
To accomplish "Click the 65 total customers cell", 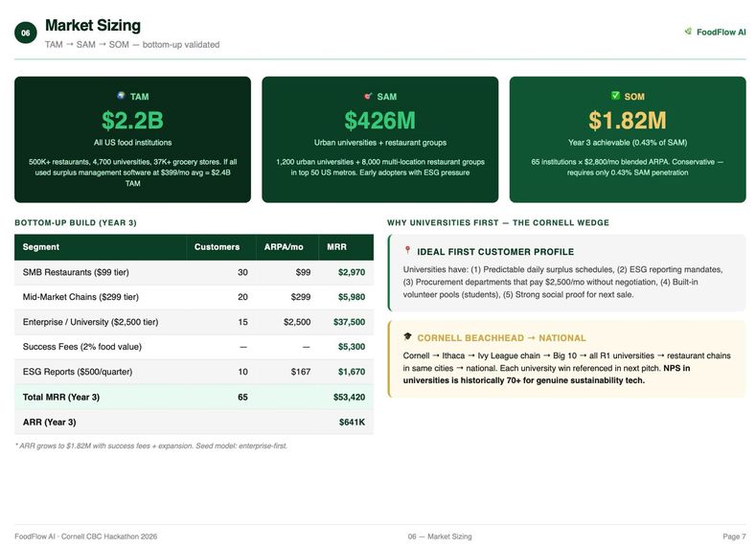I will (242, 398).
